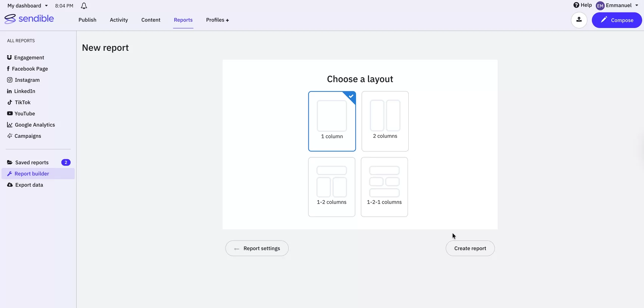
Task: Click the Google Analytics chart icon
Action: pyautogui.click(x=10, y=125)
